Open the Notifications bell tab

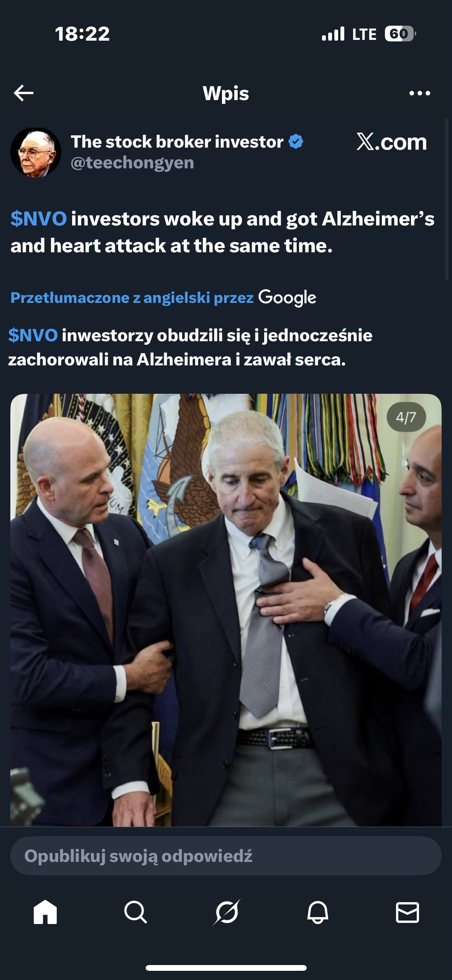pyautogui.click(x=317, y=912)
